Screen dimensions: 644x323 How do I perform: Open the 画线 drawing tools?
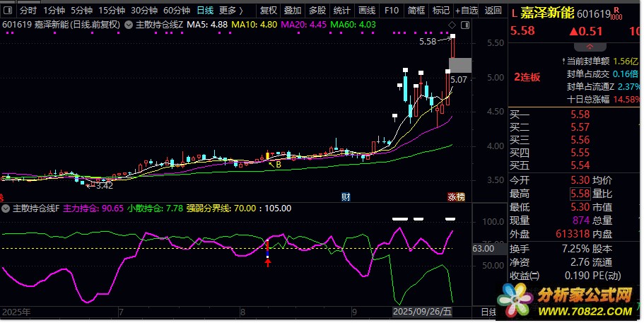click(366, 11)
